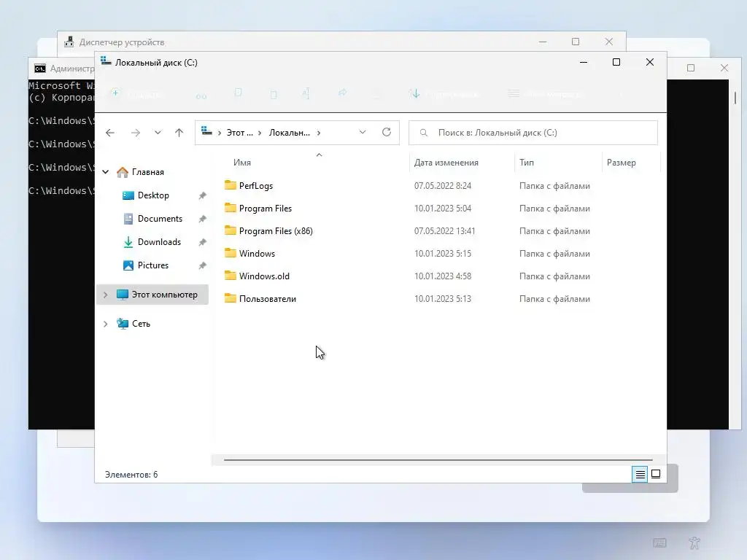Click the pin icon next to Documents
Image resolution: width=747 pixels, height=560 pixels.
203,219
